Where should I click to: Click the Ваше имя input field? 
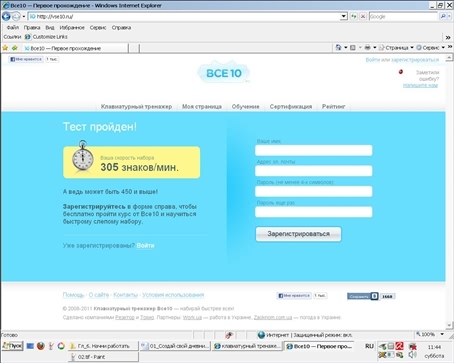pyautogui.click(x=314, y=150)
